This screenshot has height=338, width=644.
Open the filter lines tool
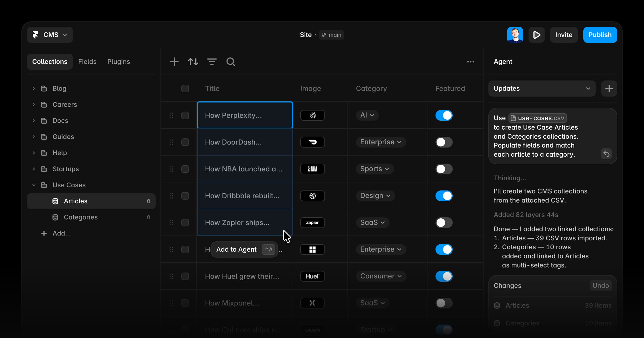coord(212,62)
